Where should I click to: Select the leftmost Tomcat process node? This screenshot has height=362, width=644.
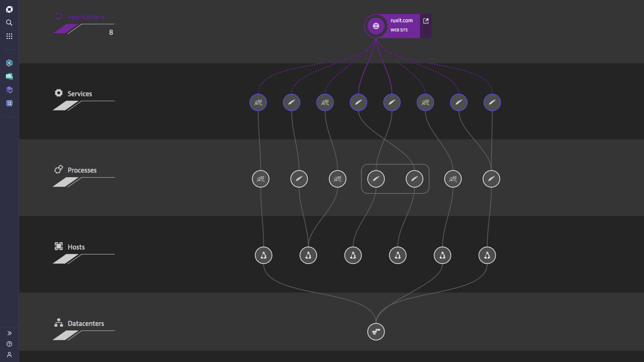(261, 179)
